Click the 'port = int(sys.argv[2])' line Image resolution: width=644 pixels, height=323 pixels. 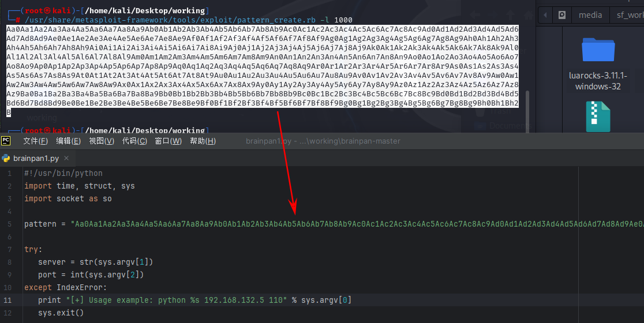coord(91,275)
